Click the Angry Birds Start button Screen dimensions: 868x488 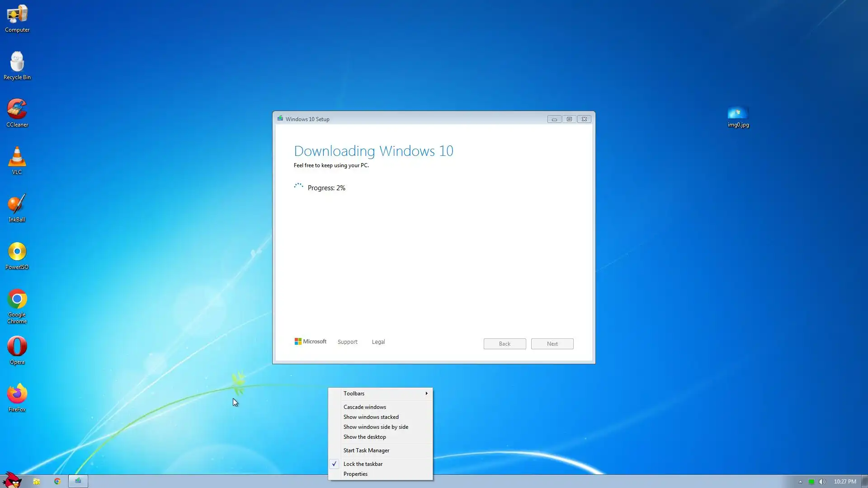(x=12, y=480)
